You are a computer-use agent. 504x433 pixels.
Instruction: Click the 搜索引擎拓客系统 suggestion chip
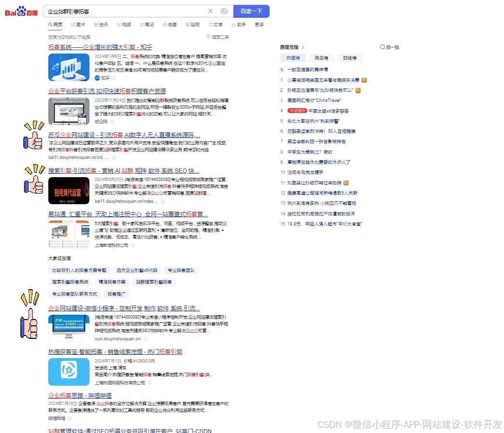point(70,282)
